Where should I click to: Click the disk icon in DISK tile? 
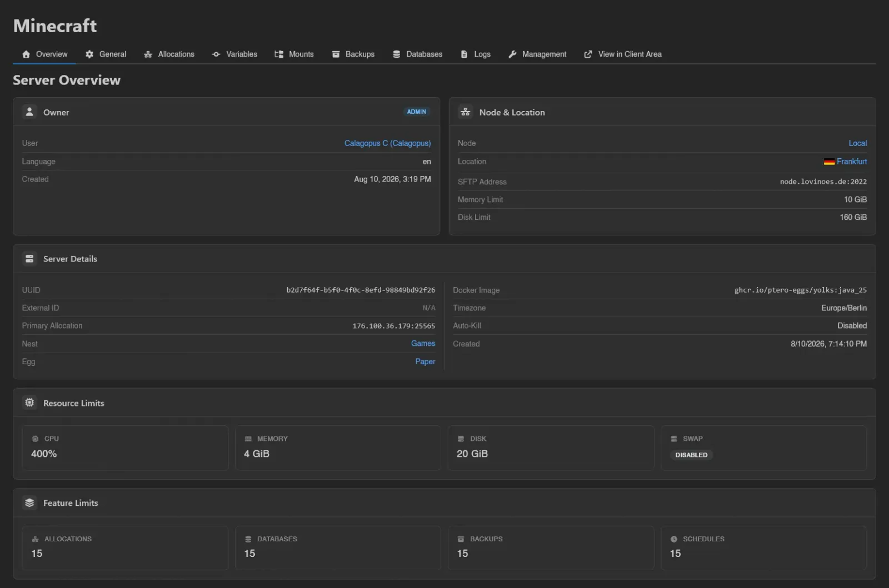(461, 439)
